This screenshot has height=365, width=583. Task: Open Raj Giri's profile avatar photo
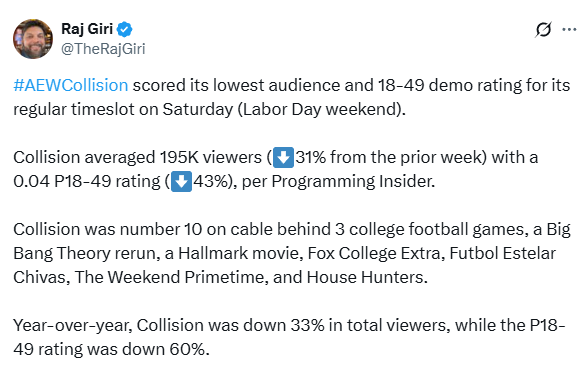[x=33, y=39]
